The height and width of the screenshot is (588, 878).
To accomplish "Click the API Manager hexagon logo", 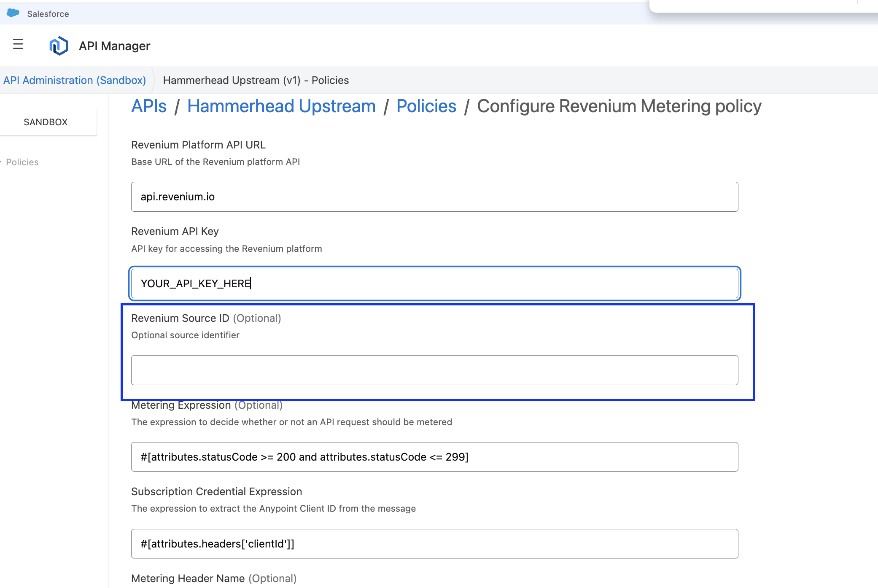I will (59, 46).
